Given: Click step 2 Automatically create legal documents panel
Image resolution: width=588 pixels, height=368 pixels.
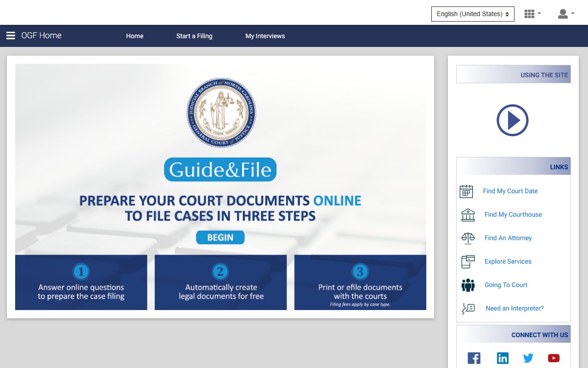Looking at the screenshot, I should pos(220,282).
